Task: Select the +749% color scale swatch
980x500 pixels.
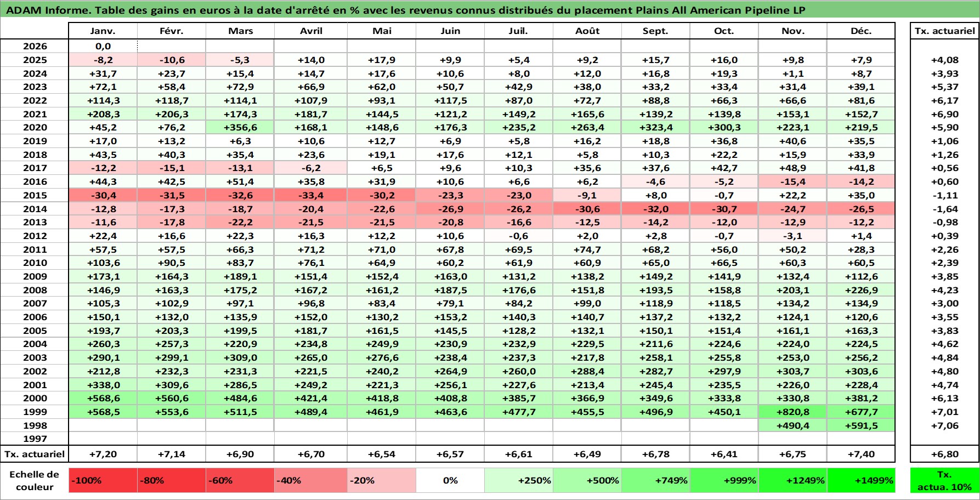Action: point(656,480)
